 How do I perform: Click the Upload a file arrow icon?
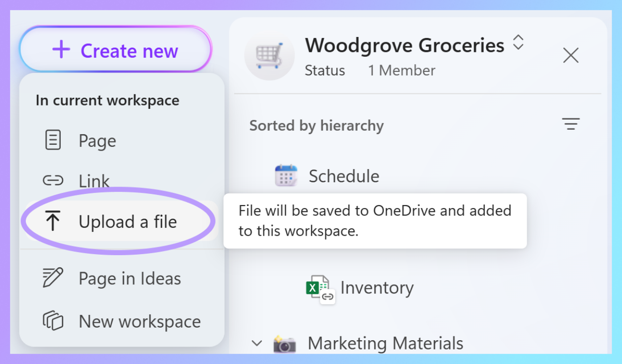click(x=53, y=221)
